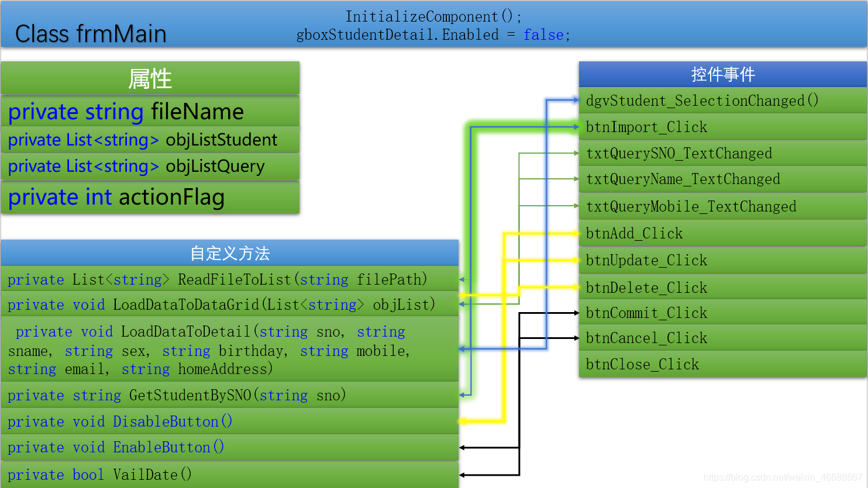Image resolution: width=868 pixels, height=488 pixels.
Task: Select the btnDelete_Click event row
Action: 723,287
